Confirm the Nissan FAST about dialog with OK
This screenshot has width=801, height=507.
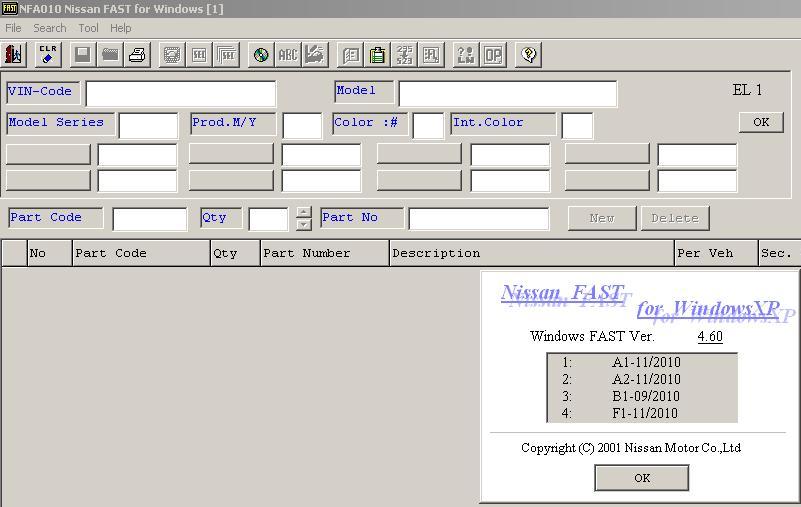642,478
